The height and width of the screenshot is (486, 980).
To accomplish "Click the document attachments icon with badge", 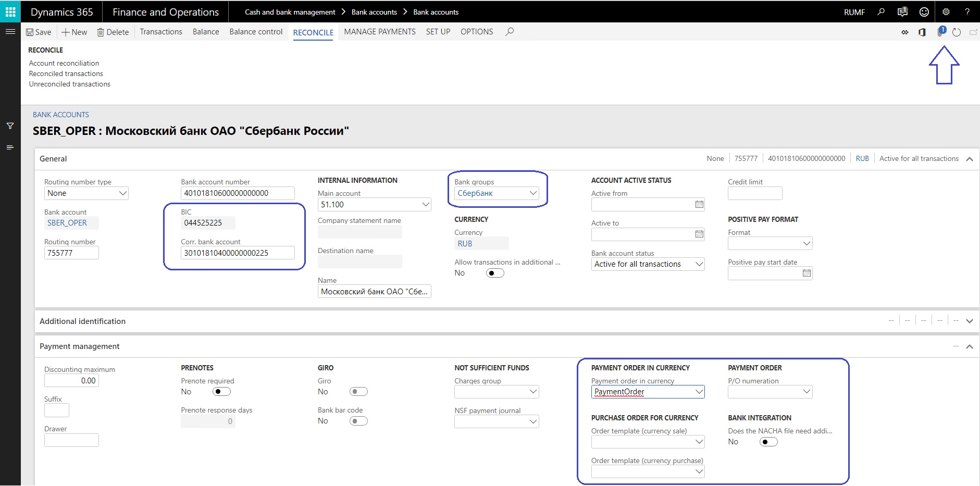I will click(941, 31).
